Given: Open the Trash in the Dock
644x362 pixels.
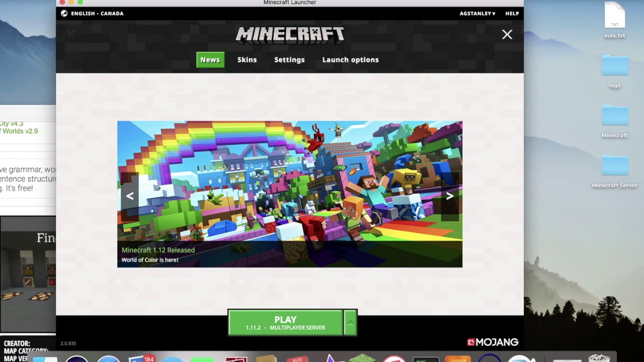Looking at the screenshot, I should coord(599,357).
